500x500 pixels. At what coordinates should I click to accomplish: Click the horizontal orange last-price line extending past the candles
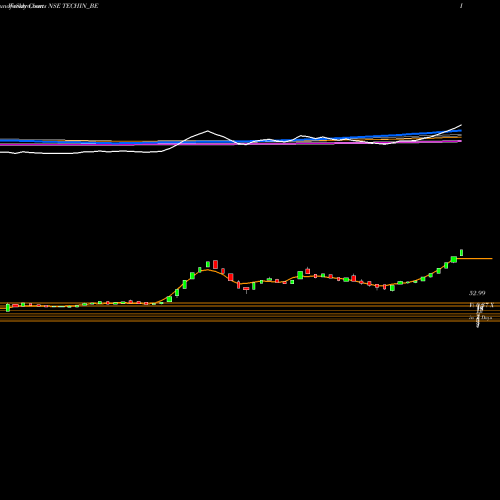(x=475, y=259)
